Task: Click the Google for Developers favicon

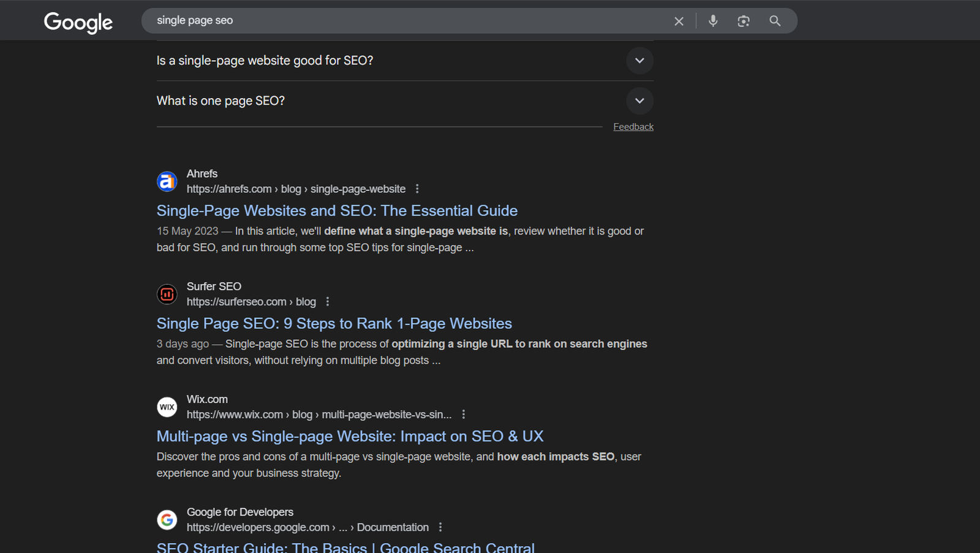Action: (167, 519)
